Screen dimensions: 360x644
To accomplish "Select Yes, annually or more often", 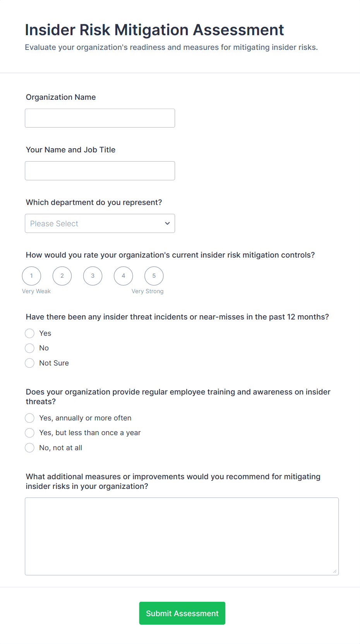I will coord(30,418).
